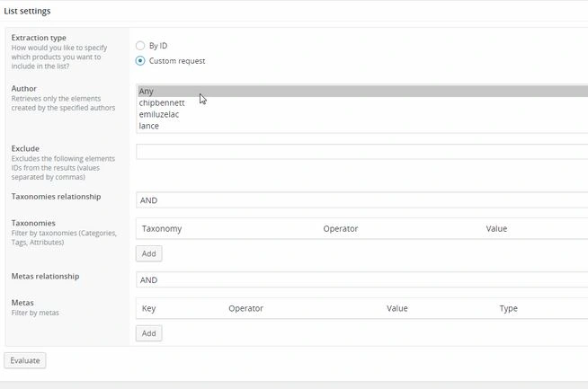Select "Any" in the Author list
Viewport: 588px width, 389px height.
coord(147,92)
